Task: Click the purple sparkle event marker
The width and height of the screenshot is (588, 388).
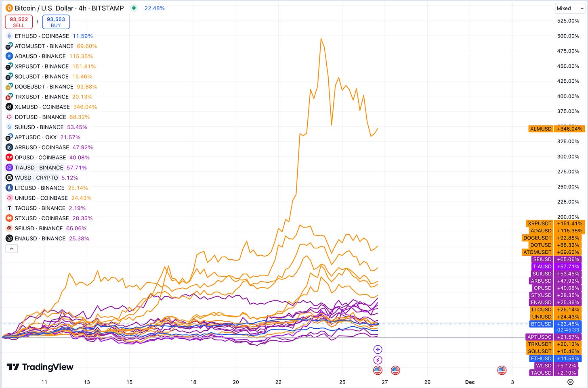Action: point(378,349)
